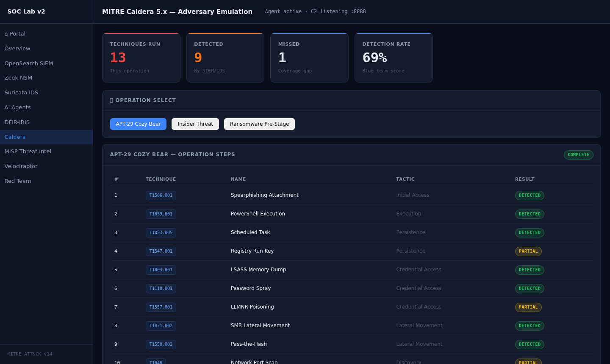Screen dimensions: 610x364
Task: Click the Operation Select panel heading
Action: (143, 101)
